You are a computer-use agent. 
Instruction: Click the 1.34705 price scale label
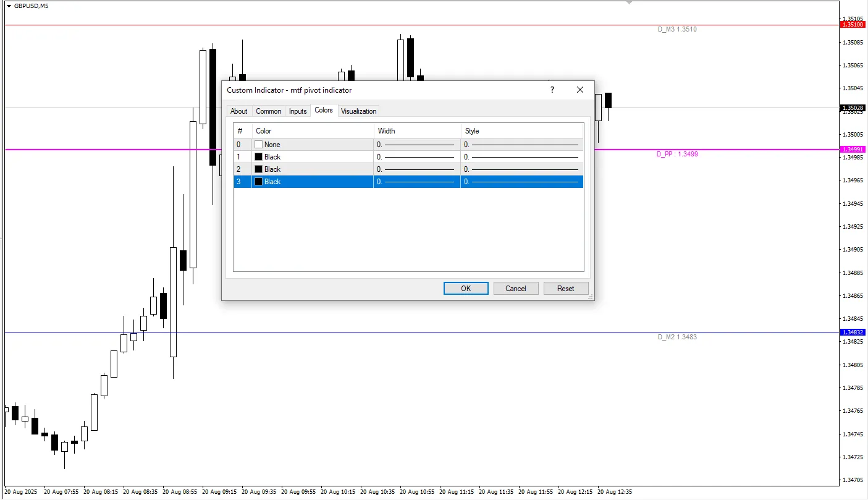point(853,480)
